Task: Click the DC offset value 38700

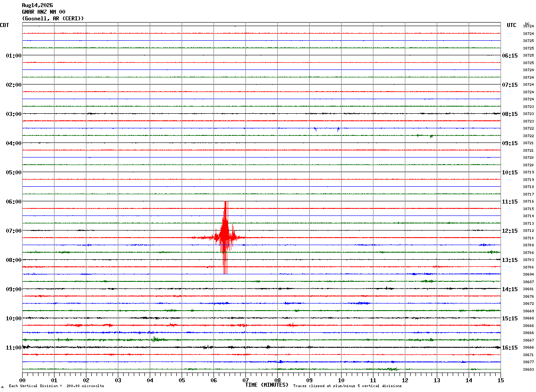Action: tap(528, 267)
